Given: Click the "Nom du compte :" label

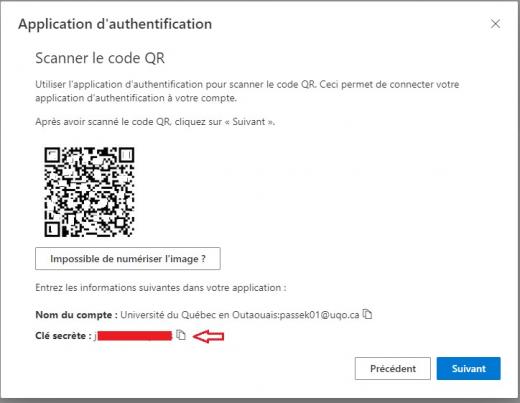Looking at the screenshot, I should click(x=76, y=315).
